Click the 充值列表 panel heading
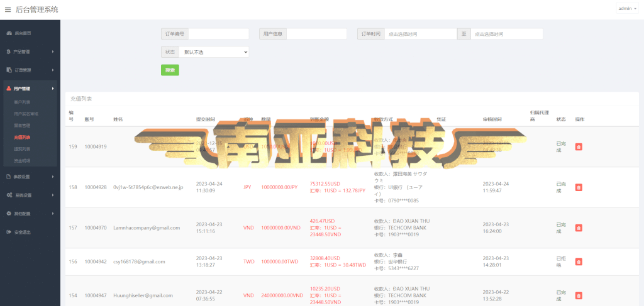 click(81, 99)
